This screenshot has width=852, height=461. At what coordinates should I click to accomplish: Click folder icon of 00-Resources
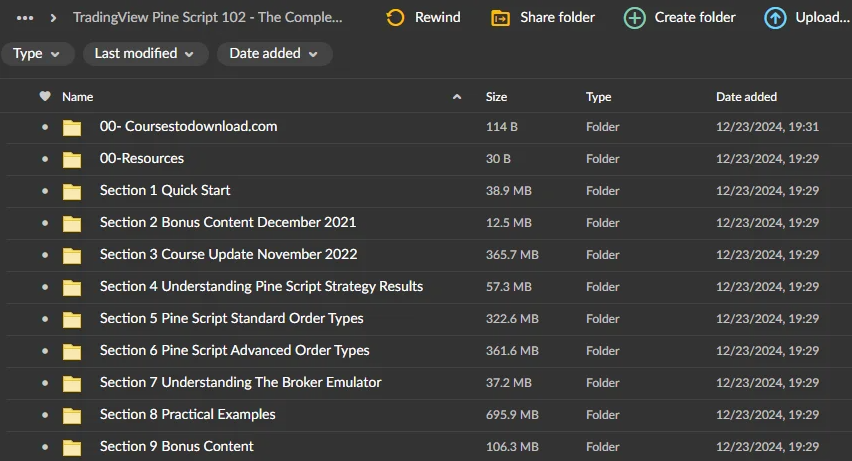point(72,160)
